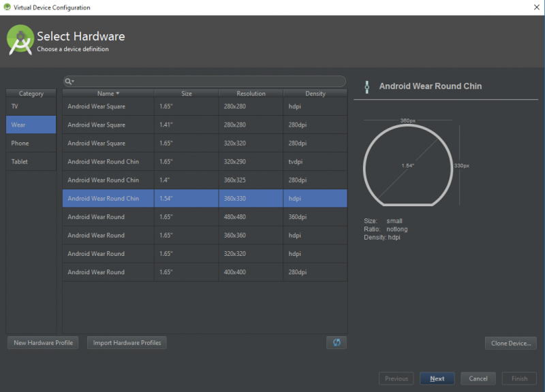Create a New Hardware Profile

[x=43, y=343]
